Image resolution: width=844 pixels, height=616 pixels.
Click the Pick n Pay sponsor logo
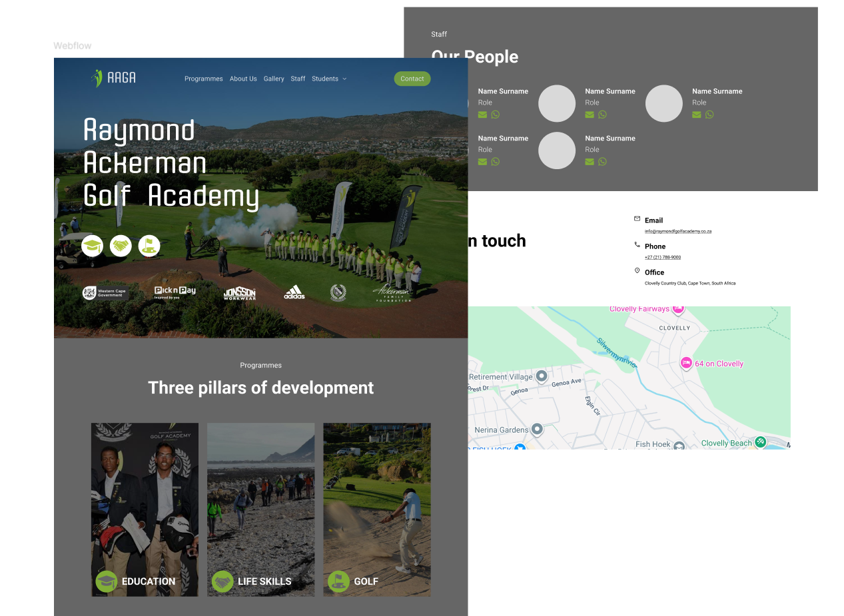175,292
